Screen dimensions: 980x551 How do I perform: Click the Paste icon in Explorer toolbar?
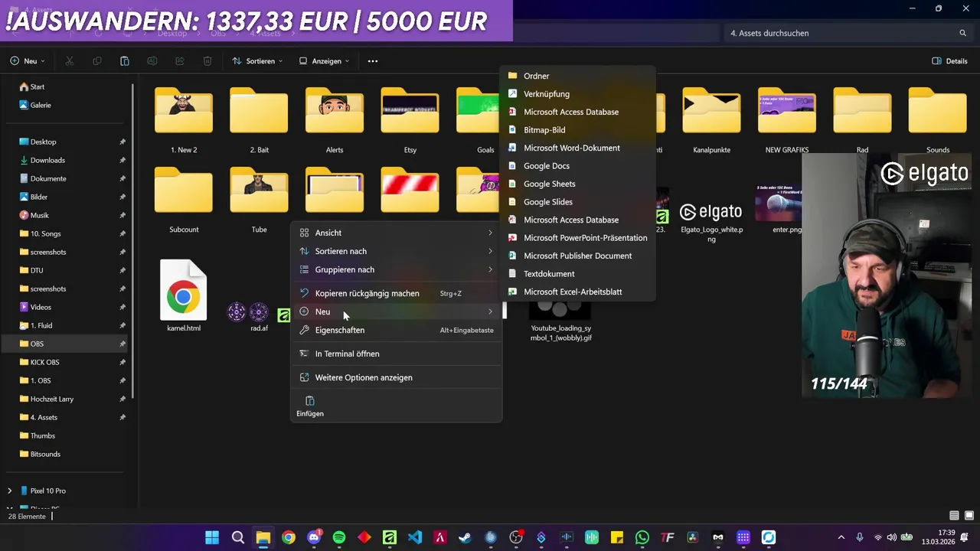[125, 61]
